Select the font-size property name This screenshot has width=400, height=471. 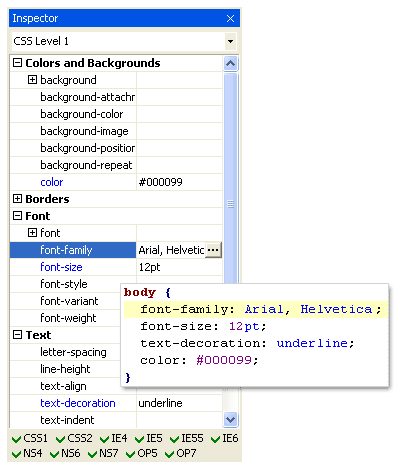click(x=61, y=267)
